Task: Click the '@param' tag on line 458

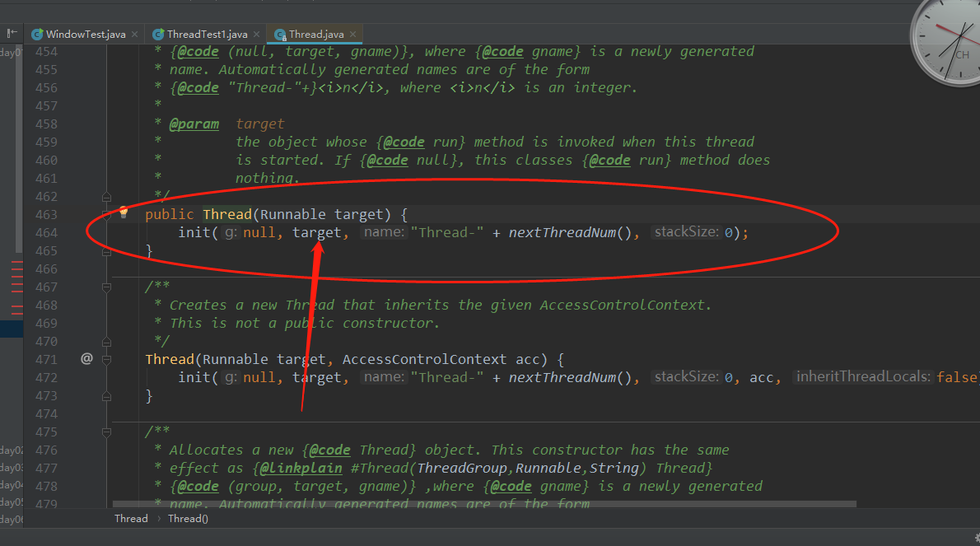Action: [x=194, y=124]
